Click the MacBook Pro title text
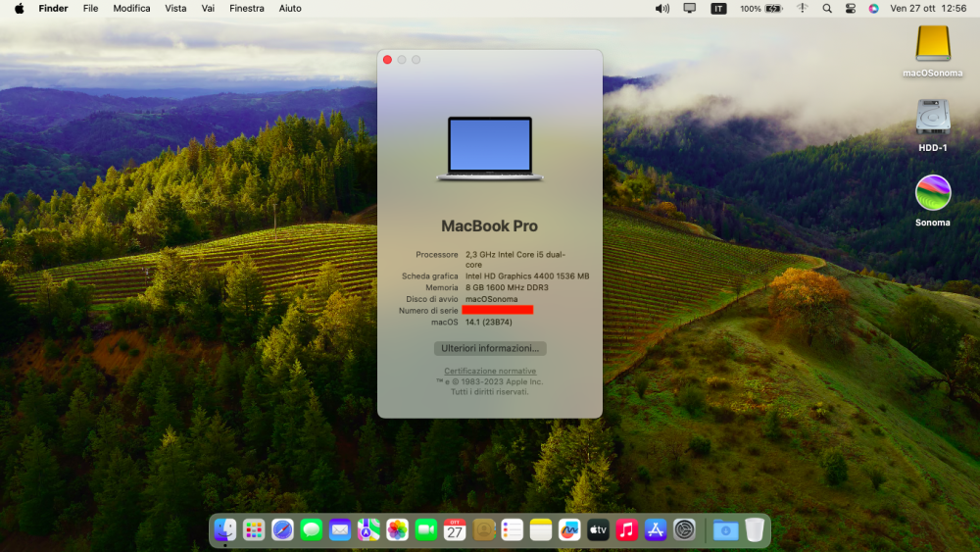Screen dimensions: 980x552 tap(489, 226)
